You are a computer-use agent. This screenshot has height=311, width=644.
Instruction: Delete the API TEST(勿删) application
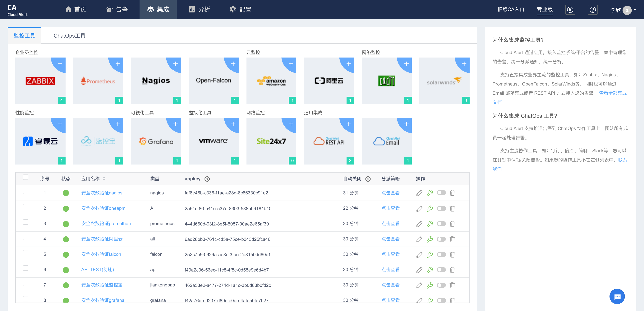(452, 270)
